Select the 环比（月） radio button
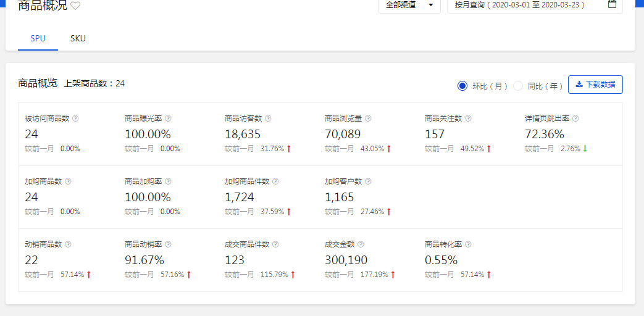The image size is (644, 316). 462,86
